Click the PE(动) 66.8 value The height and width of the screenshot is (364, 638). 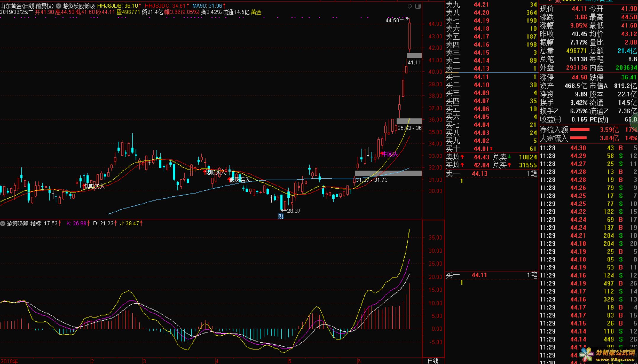(x=631, y=120)
